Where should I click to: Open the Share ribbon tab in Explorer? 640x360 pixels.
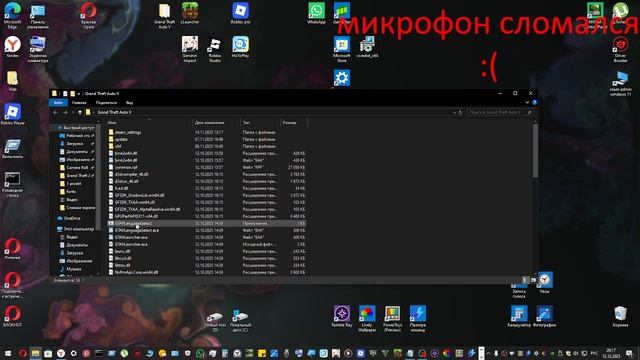click(106, 102)
